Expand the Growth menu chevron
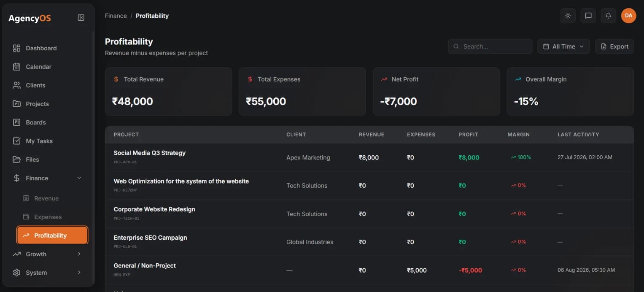644x292 pixels. point(79,254)
